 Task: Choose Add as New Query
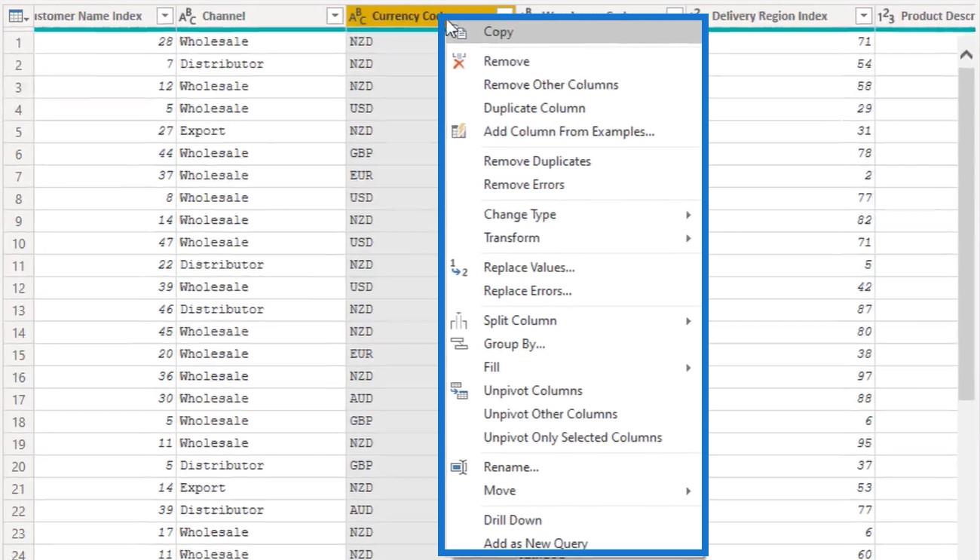[x=573, y=543]
